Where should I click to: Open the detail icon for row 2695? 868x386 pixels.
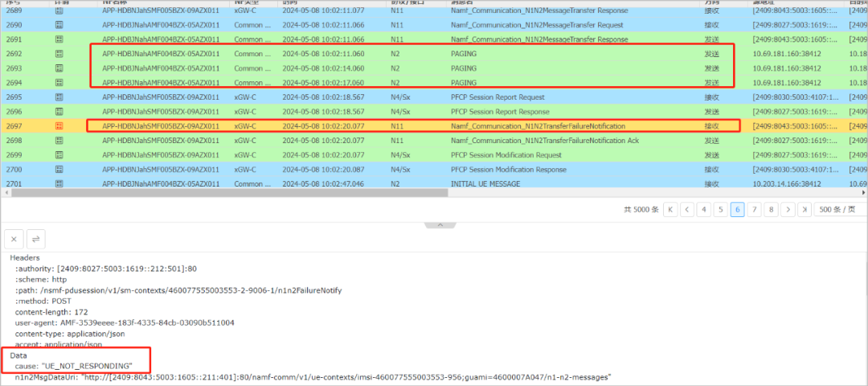click(x=59, y=97)
